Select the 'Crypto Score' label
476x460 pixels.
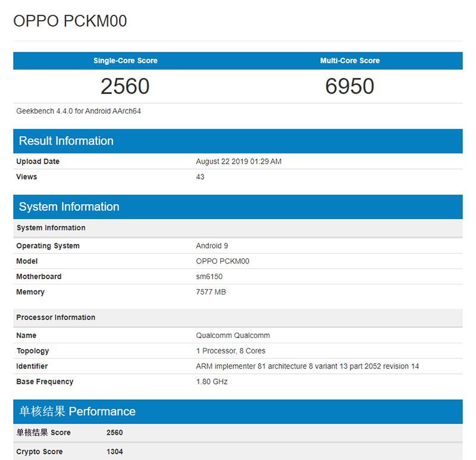point(39,452)
